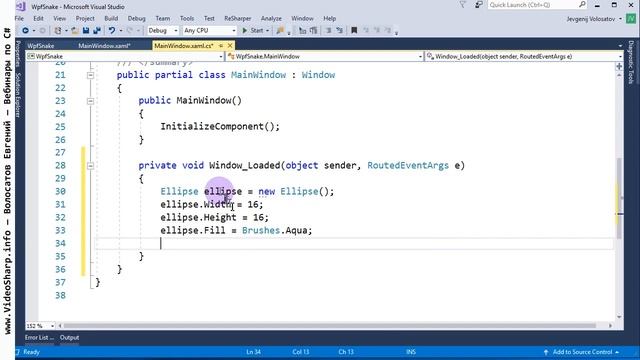The height and width of the screenshot is (360, 640).
Task: Click the Visual Studio logo in title bar
Action: coord(20,6)
